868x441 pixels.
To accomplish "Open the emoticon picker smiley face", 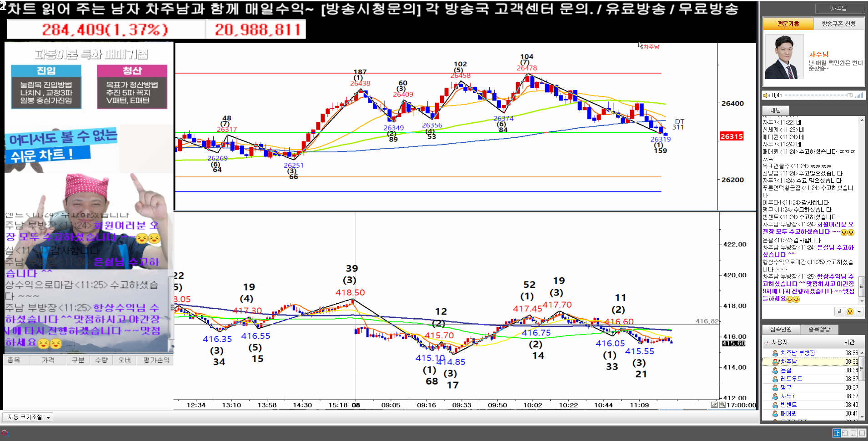I will click(x=850, y=312).
